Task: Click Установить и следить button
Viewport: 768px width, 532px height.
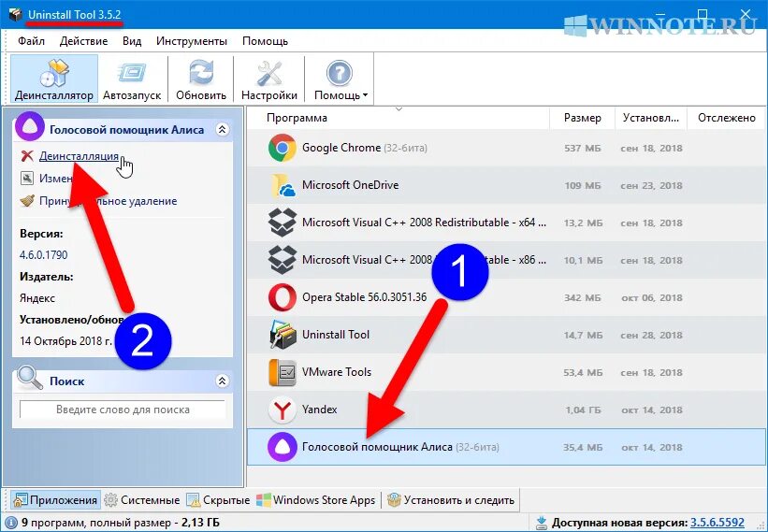Action: point(451,499)
